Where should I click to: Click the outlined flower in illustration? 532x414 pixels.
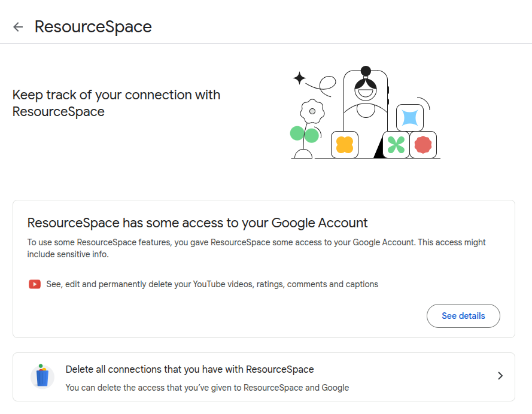click(x=312, y=111)
